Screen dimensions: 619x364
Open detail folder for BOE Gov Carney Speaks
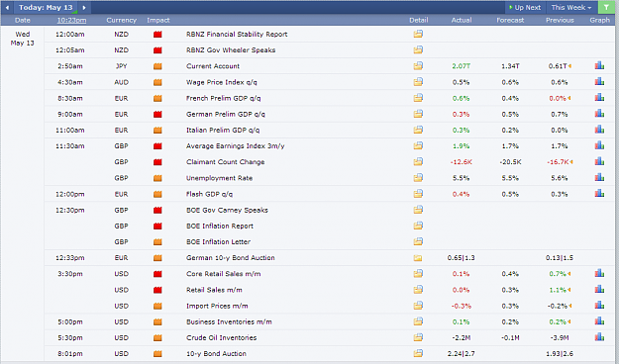coord(418,210)
